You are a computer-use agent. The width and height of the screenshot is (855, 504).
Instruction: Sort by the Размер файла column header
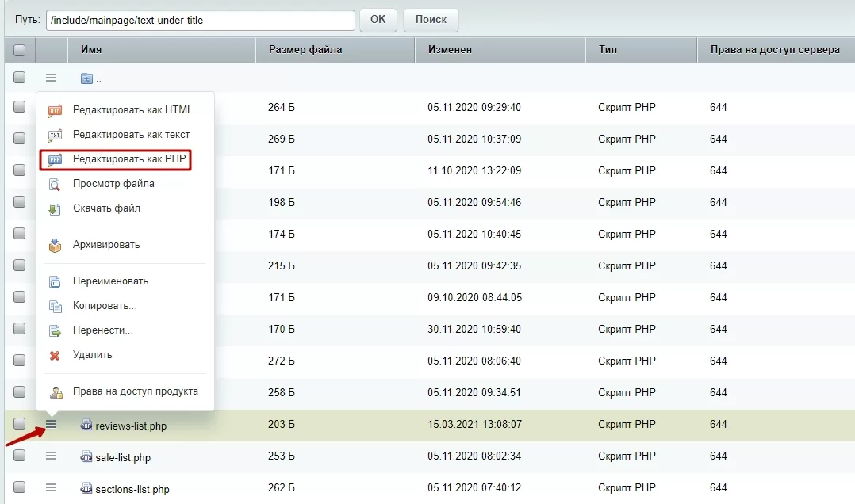(x=335, y=50)
